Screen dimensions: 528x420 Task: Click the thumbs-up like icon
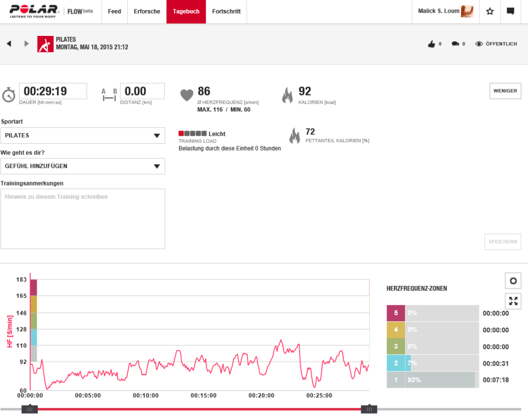coord(431,44)
